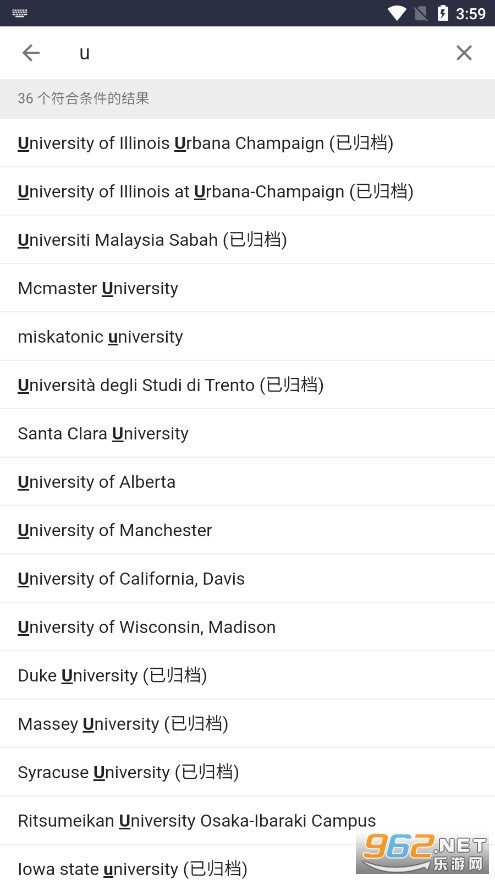The image size is (495, 880).
Task: Select University of California, Davis
Action: coord(248,579)
